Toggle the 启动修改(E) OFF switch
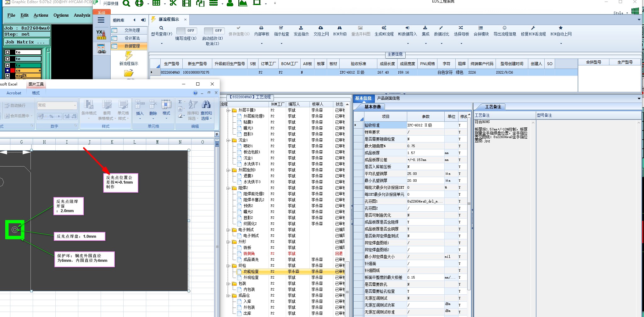 coord(214,31)
